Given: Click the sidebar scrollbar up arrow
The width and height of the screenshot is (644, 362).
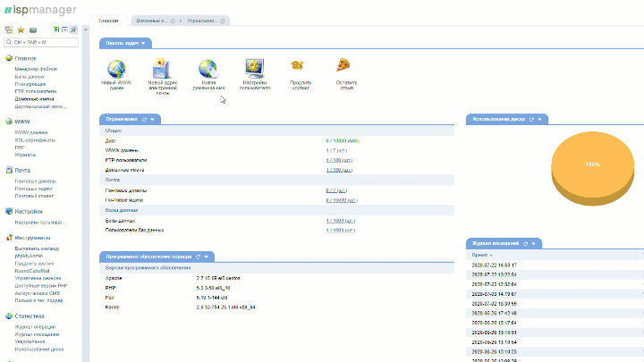Looking at the screenshot, I should [x=86, y=29].
